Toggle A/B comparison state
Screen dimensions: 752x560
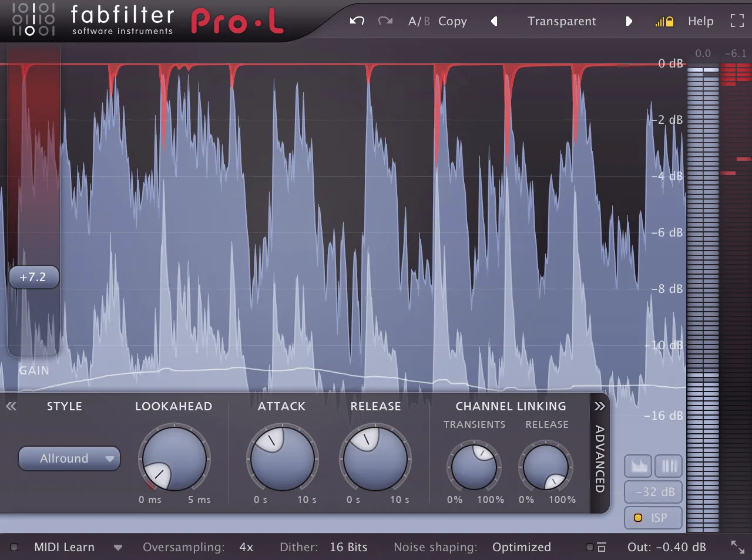pyautogui.click(x=419, y=21)
